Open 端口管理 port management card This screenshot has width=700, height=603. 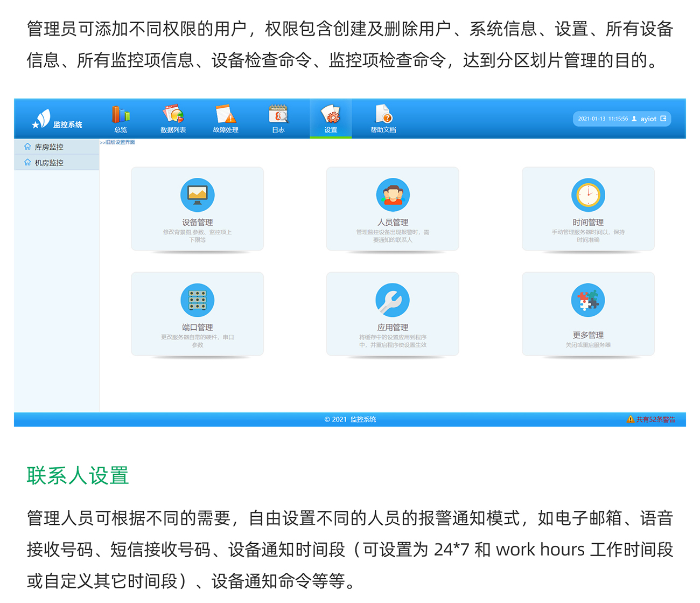pos(197,314)
